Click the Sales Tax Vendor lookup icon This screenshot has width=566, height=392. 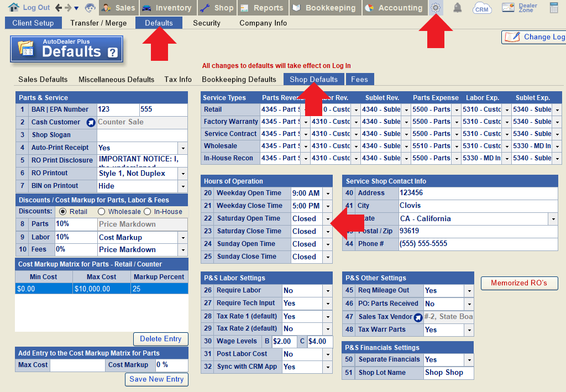pyautogui.click(x=418, y=318)
